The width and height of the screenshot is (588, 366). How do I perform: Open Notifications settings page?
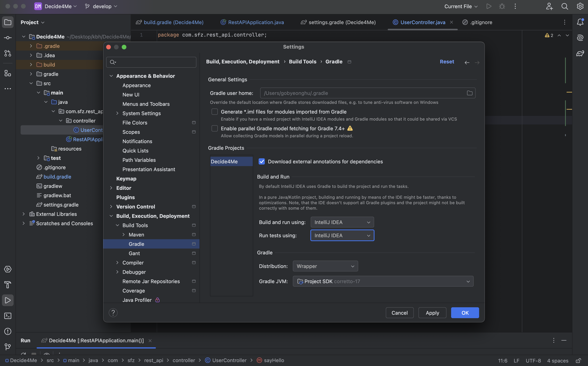coord(137,141)
